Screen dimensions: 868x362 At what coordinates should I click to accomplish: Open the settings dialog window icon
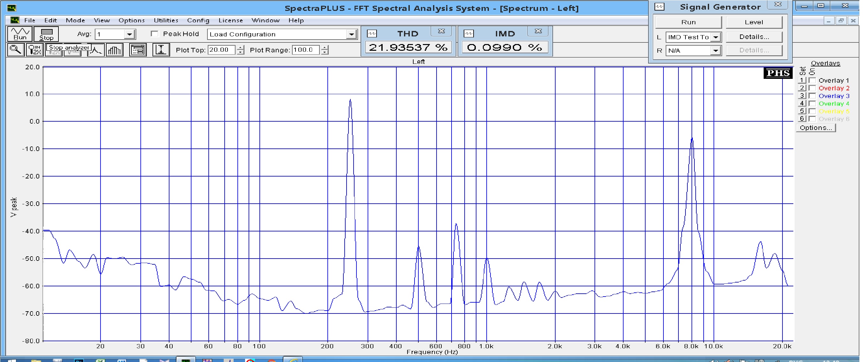[138, 50]
